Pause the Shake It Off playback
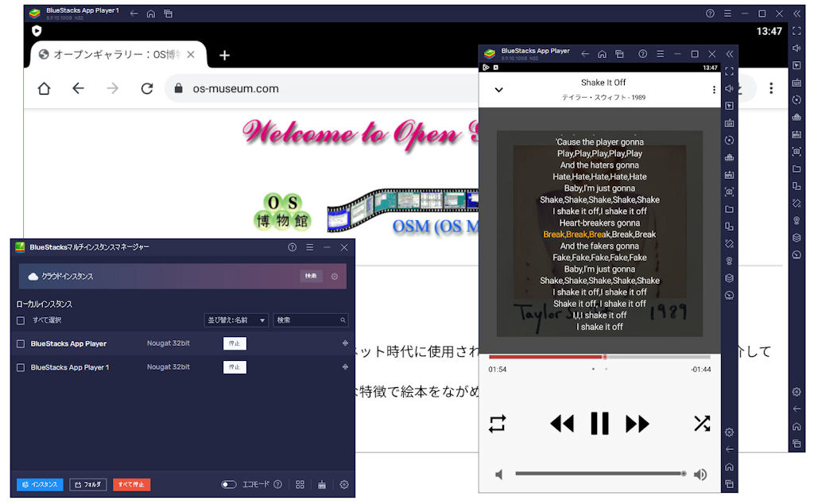 coord(599,424)
